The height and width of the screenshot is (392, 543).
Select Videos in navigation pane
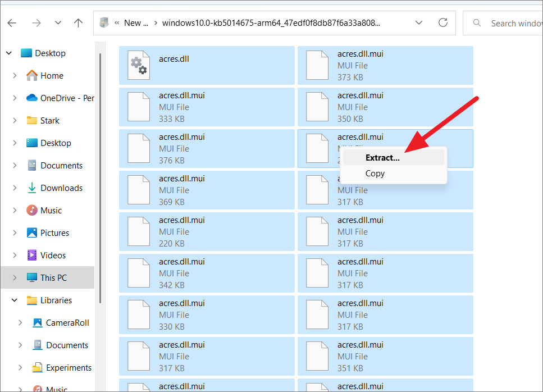[53, 256]
